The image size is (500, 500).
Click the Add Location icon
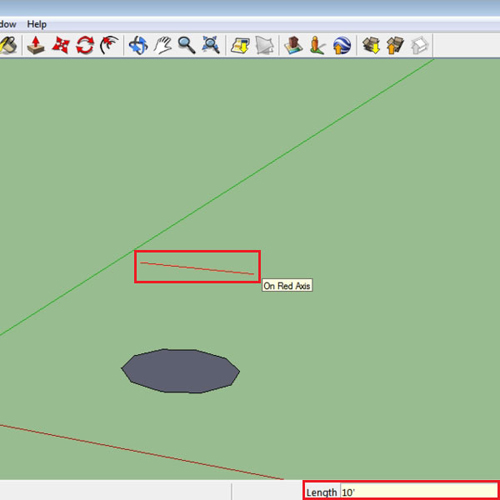tap(240, 45)
